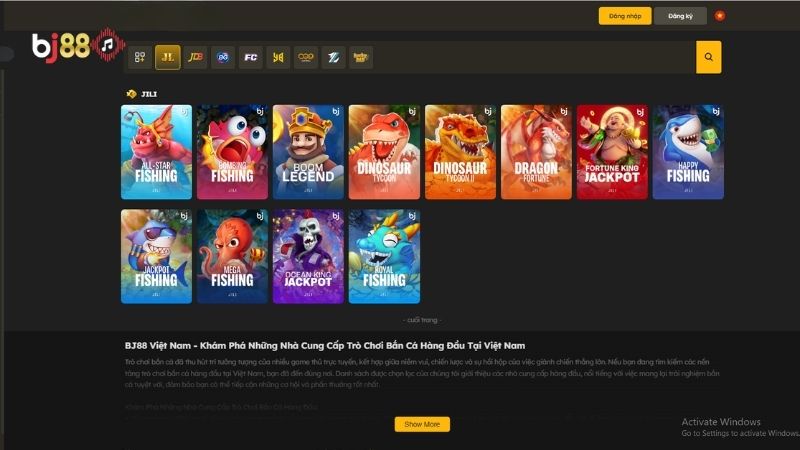The width and height of the screenshot is (800, 450).
Task: Select the JDB provider icon
Action: point(195,57)
